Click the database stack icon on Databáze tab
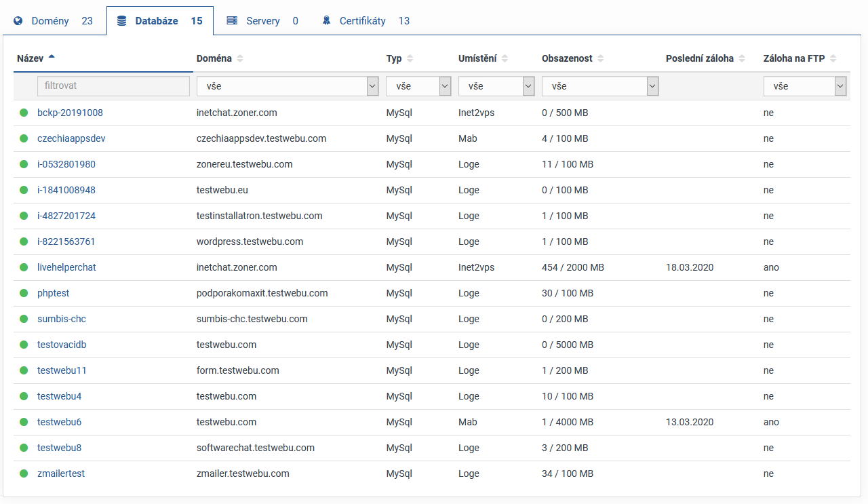 122,21
